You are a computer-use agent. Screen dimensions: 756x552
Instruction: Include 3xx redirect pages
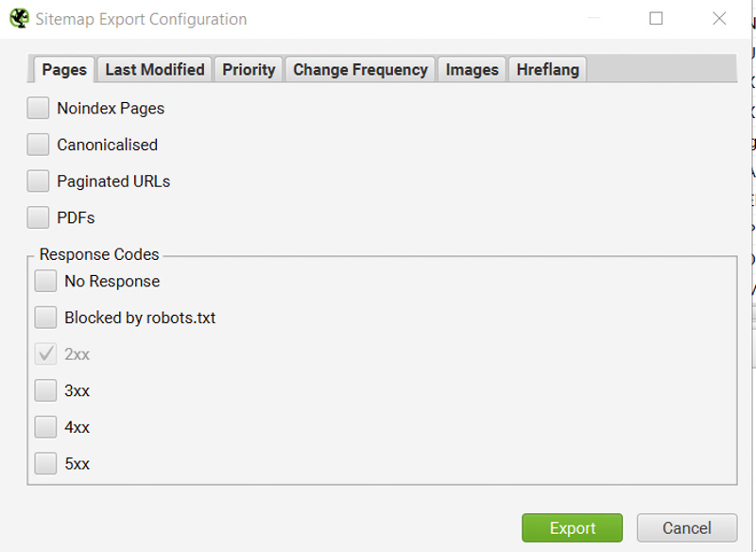pyautogui.click(x=44, y=389)
